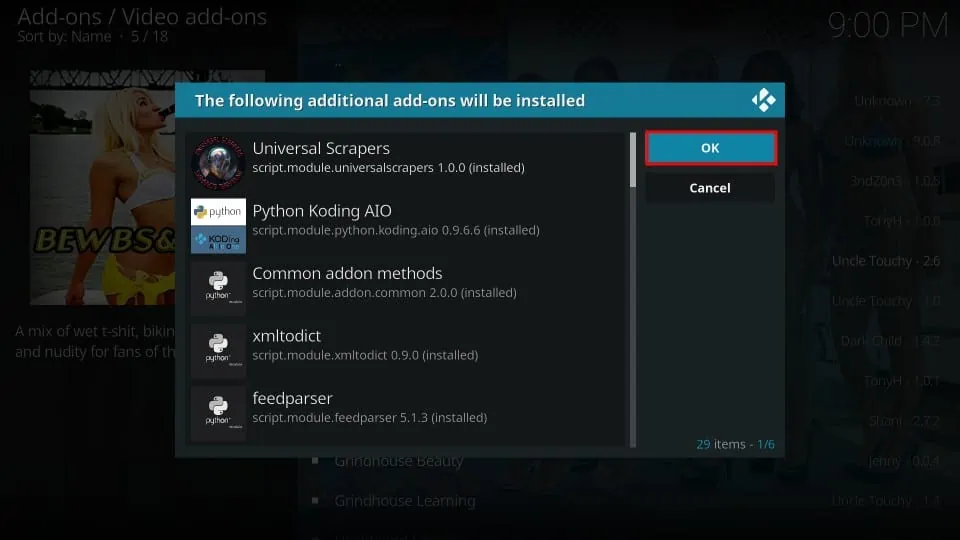Click script.module.universalscrapers 1.0.0 version text
Viewport: 960px width, 540px height.
click(388, 168)
